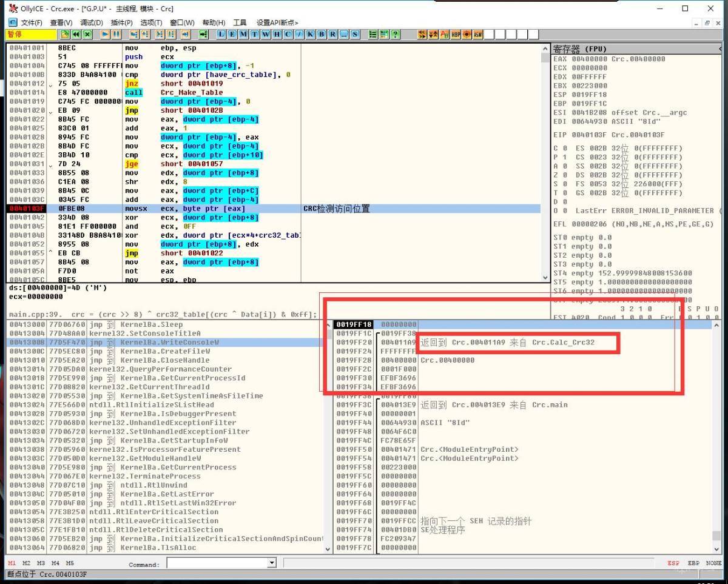Screen dimensions: 728x584
Task: Show References window with R button
Action: tap(332, 35)
